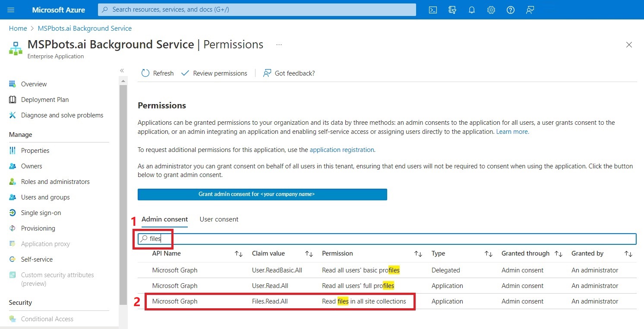Open the Azure portal hamburger menu

[11, 9]
